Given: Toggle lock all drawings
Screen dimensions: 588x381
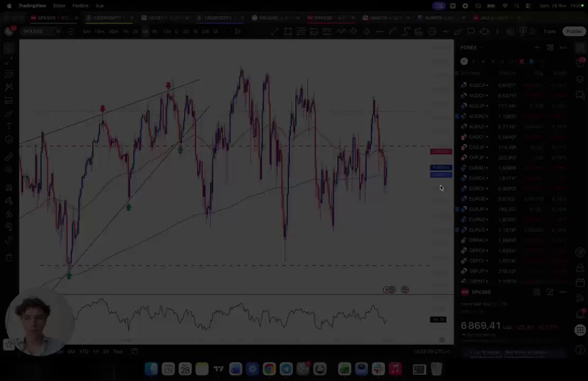Looking at the screenshot, I should tap(9, 214).
